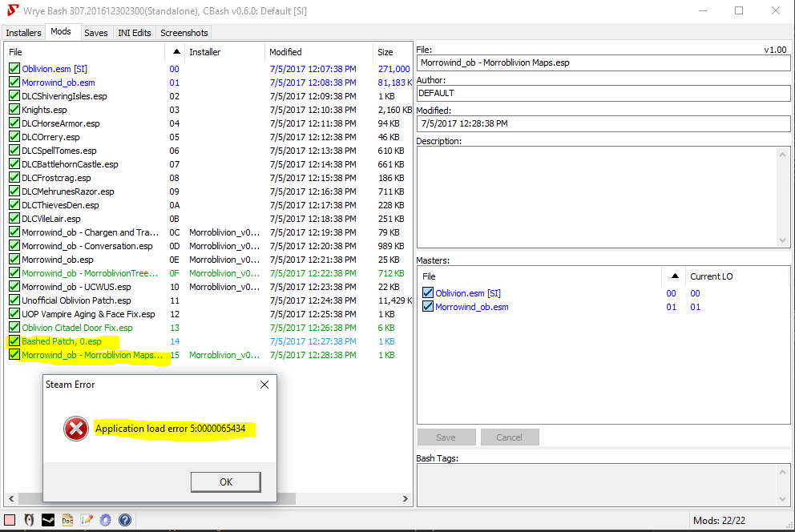Click the File column header in the Masters list
Screen dimensions: 795x532
point(540,276)
